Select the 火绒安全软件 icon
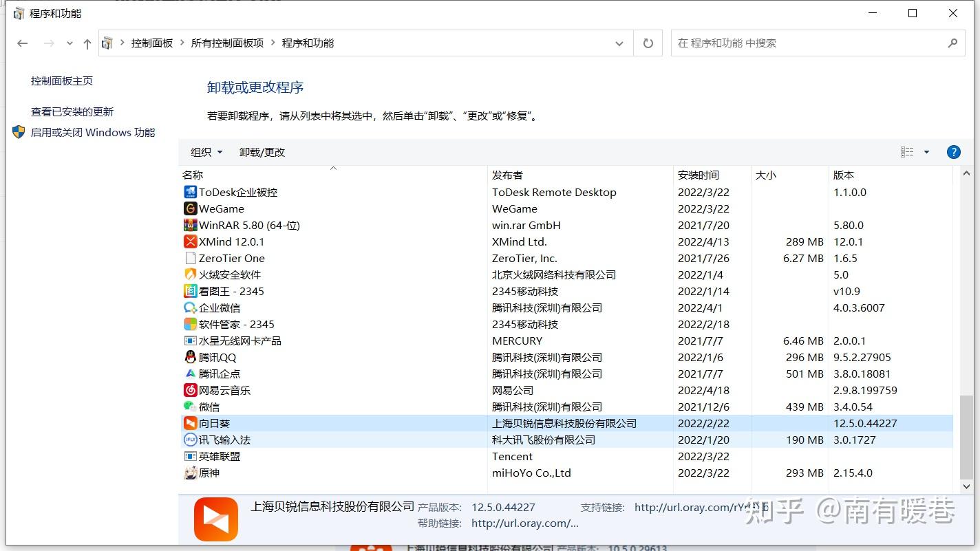Viewport: 980px width, 551px height. [x=190, y=274]
